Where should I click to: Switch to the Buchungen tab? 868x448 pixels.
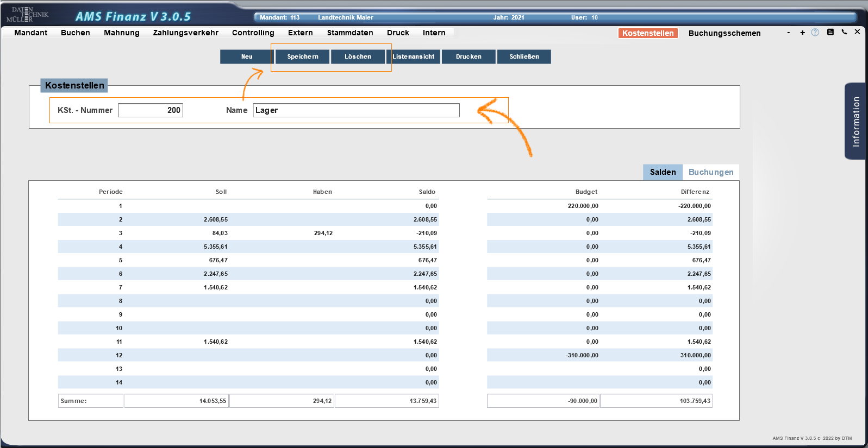click(x=710, y=172)
